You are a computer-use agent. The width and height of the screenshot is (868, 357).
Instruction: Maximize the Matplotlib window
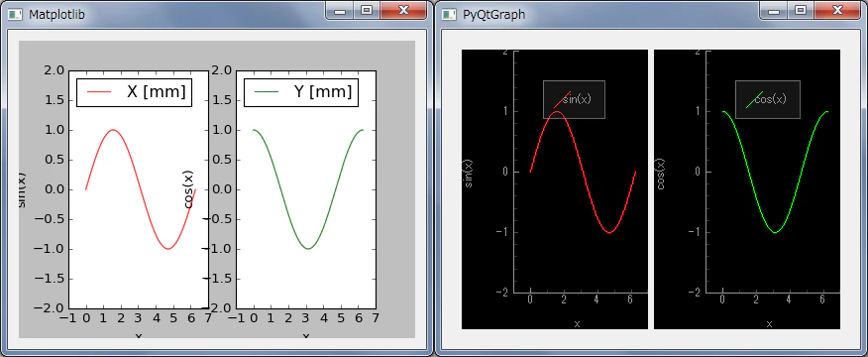click(367, 10)
